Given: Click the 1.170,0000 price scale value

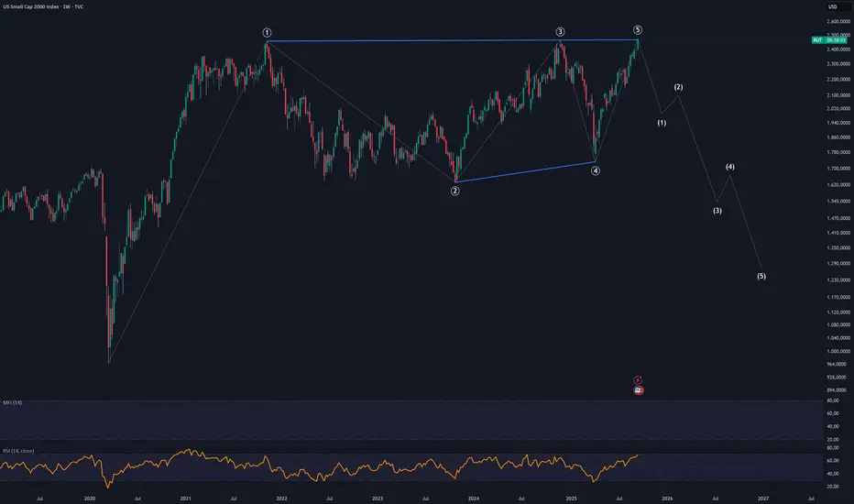Looking at the screenshot, I should [x=838, y=297].
